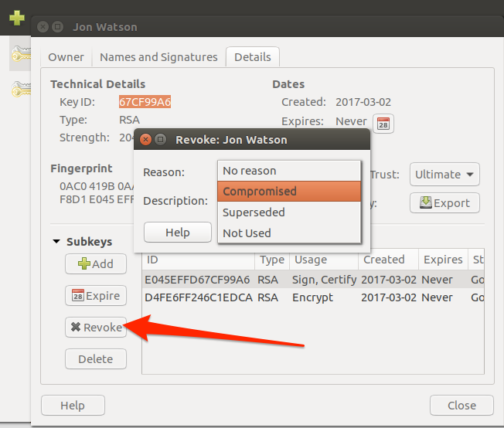Close the Jon Watson properties window

[43, 27]
